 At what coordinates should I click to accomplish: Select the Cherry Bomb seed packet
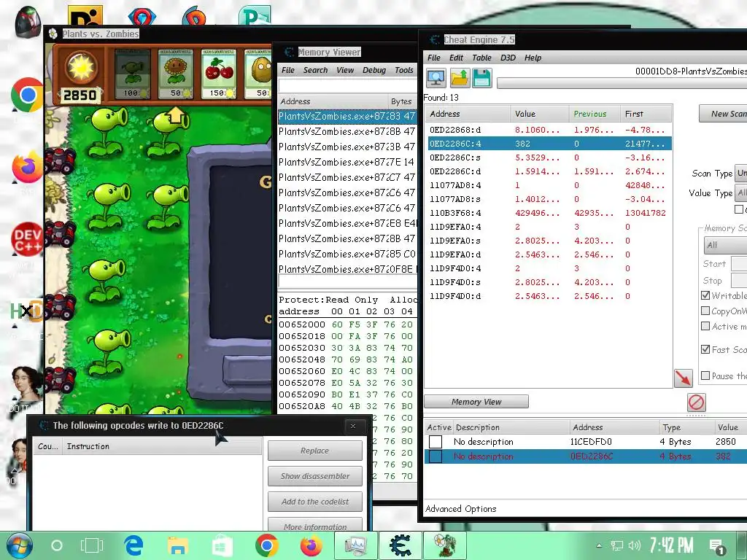point(219,74)
